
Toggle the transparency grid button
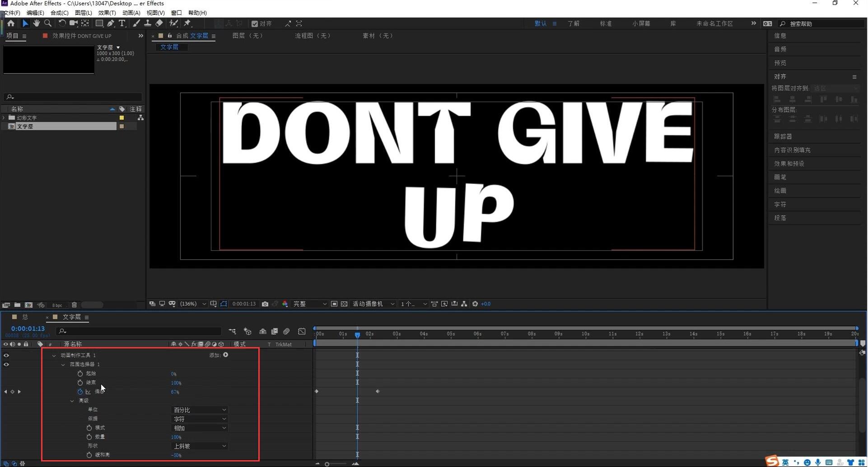[x=344, y=304]
